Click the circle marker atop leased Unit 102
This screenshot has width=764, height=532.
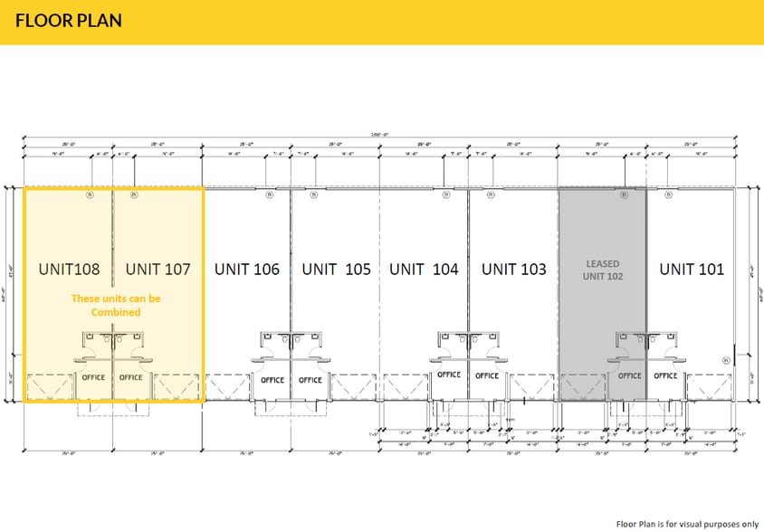pos(623,194)
